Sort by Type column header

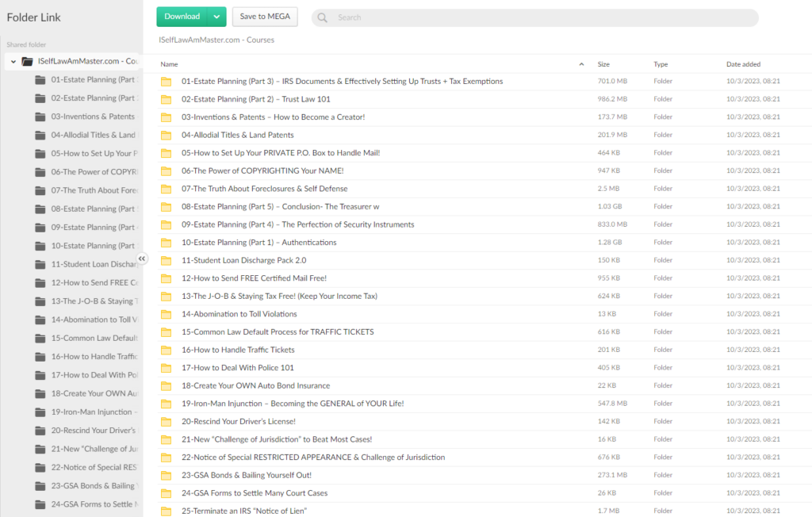point(661,64)
